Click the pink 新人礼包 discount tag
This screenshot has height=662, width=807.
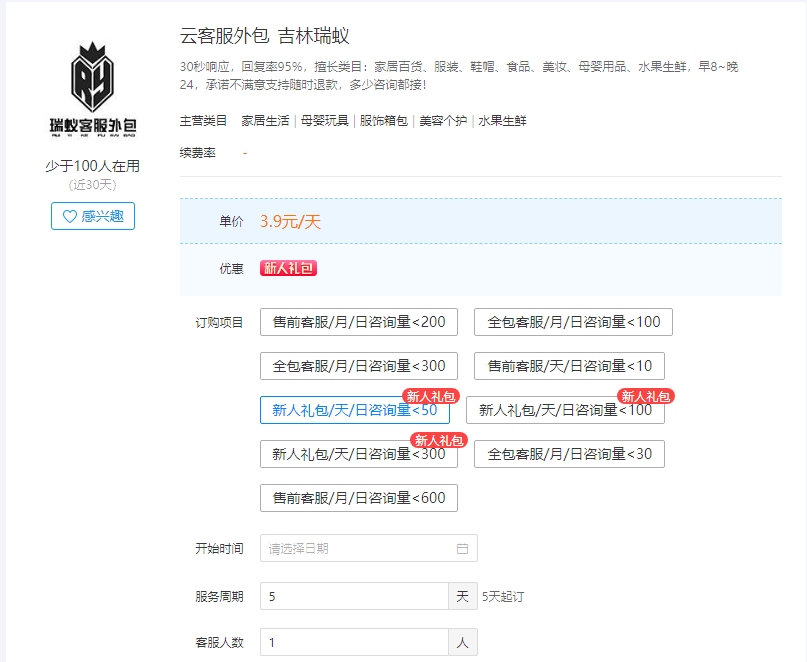[288, 268]
